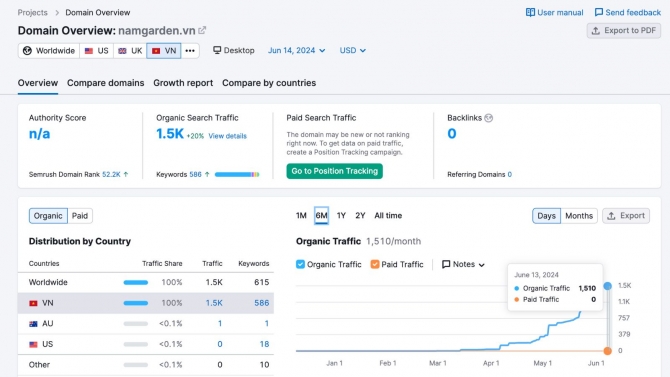Click the Keywords 586 value in Organic Search
The height and width of the screenshot is (377, 670).
coord(195,174)
